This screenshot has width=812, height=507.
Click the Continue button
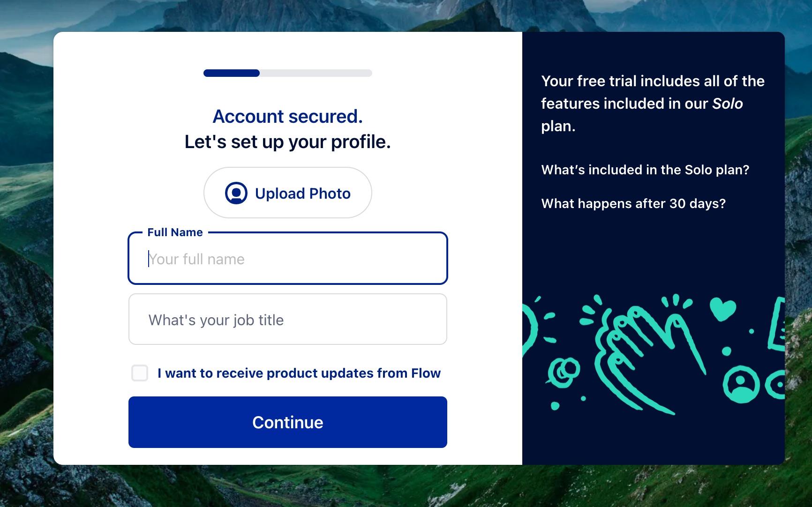(x=288, y=422)
